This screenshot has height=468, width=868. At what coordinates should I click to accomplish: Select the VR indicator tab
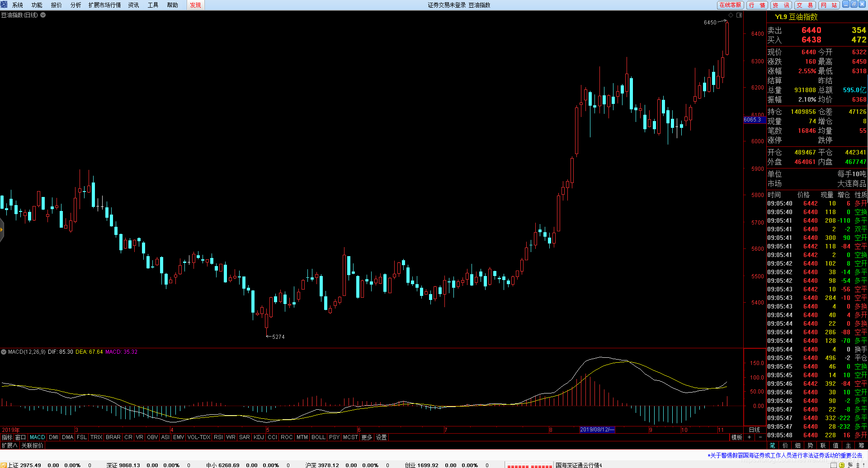coord(140,437)
